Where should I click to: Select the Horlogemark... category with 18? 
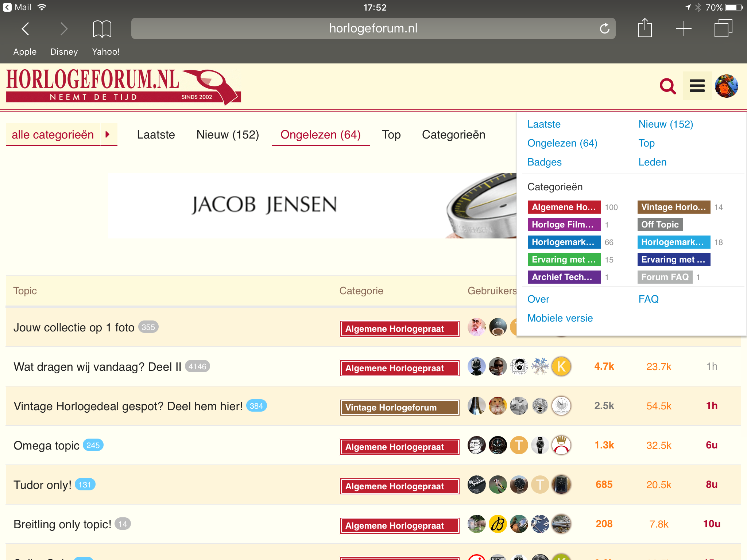pos(674,242)
